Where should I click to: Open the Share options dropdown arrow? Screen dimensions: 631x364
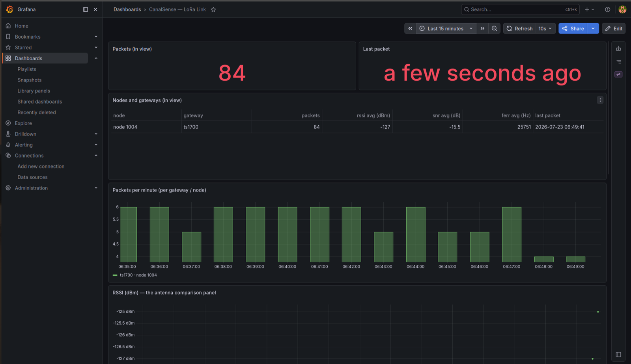point(593,28)
